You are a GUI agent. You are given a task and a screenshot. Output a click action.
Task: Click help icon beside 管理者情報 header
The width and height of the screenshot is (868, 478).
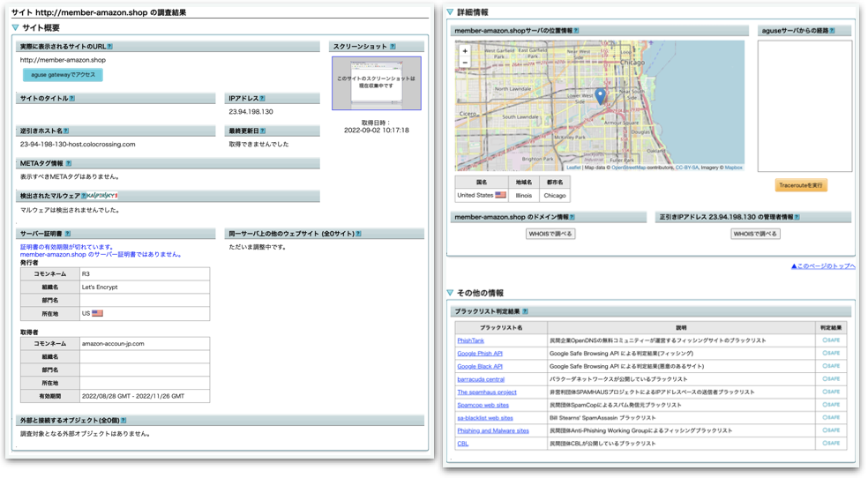[x=797, y=218]
